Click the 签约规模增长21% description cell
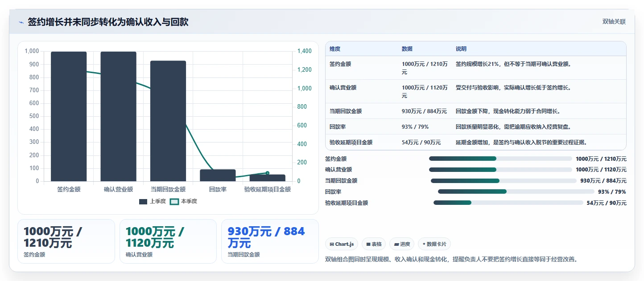This screenshot has width=644, height=281. click(x=513, y=64)
